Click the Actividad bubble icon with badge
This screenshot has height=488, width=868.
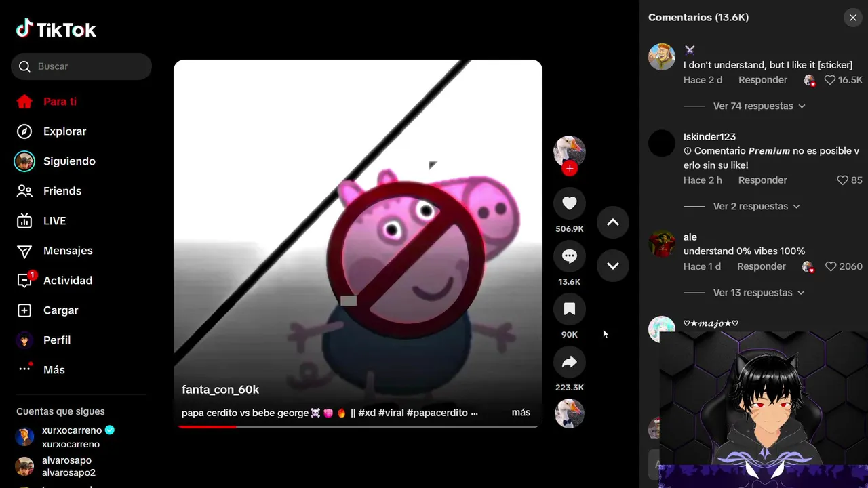25,280
